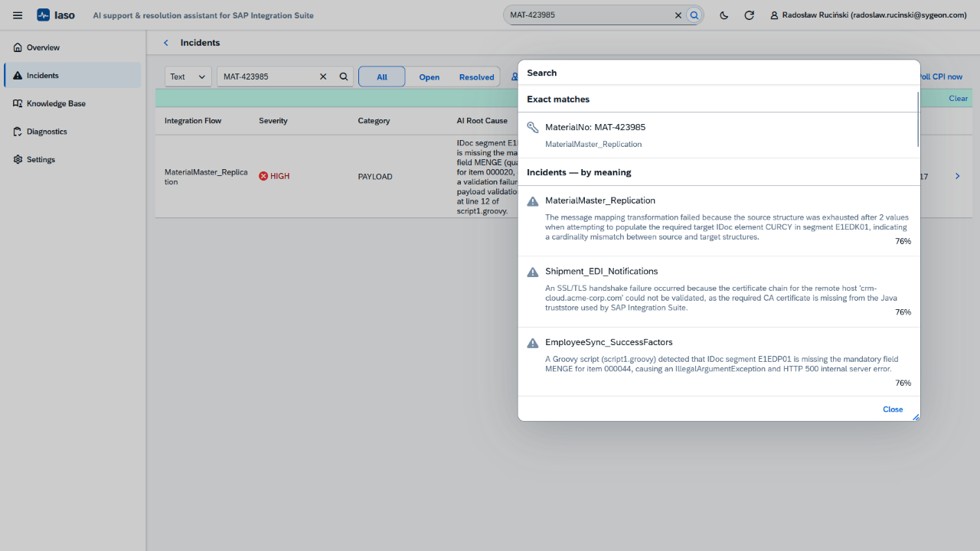The image size is (980, 551).
Task: Click the HIGH severity error icon
Action: click(263, 176)
